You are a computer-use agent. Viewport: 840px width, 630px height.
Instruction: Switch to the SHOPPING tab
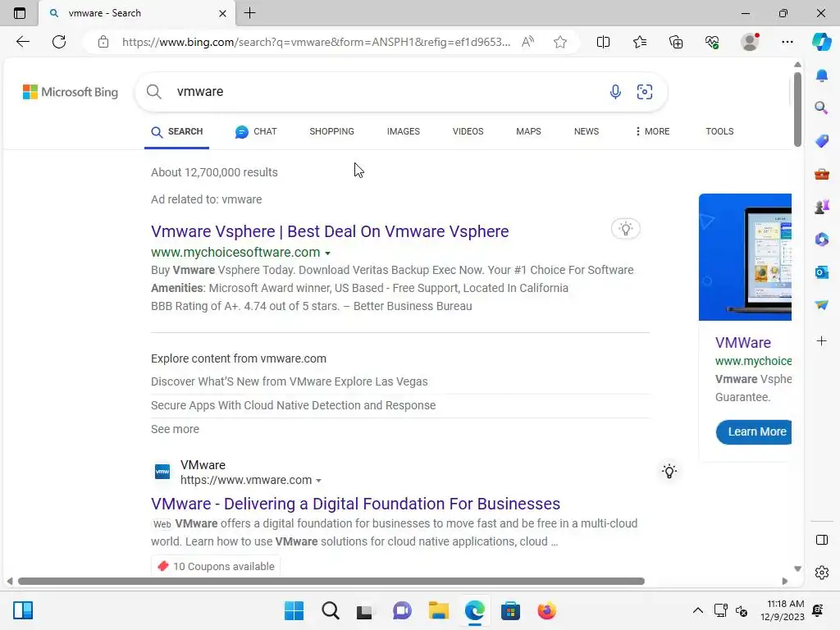coord(331,132)
